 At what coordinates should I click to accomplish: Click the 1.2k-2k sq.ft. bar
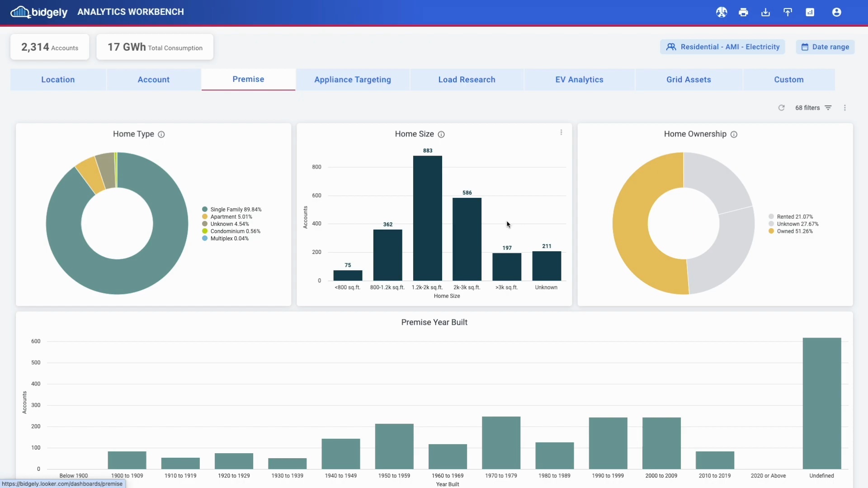(x=427, y=218)
